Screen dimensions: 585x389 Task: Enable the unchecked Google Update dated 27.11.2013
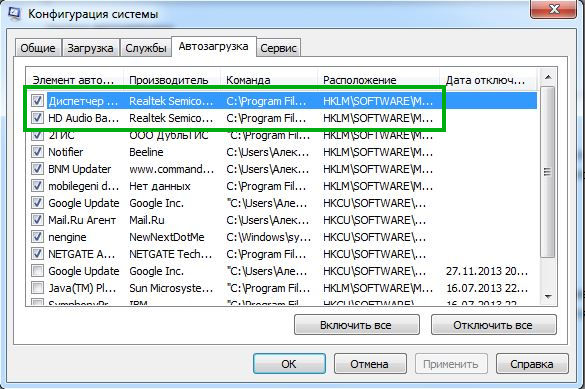point(37,271)
